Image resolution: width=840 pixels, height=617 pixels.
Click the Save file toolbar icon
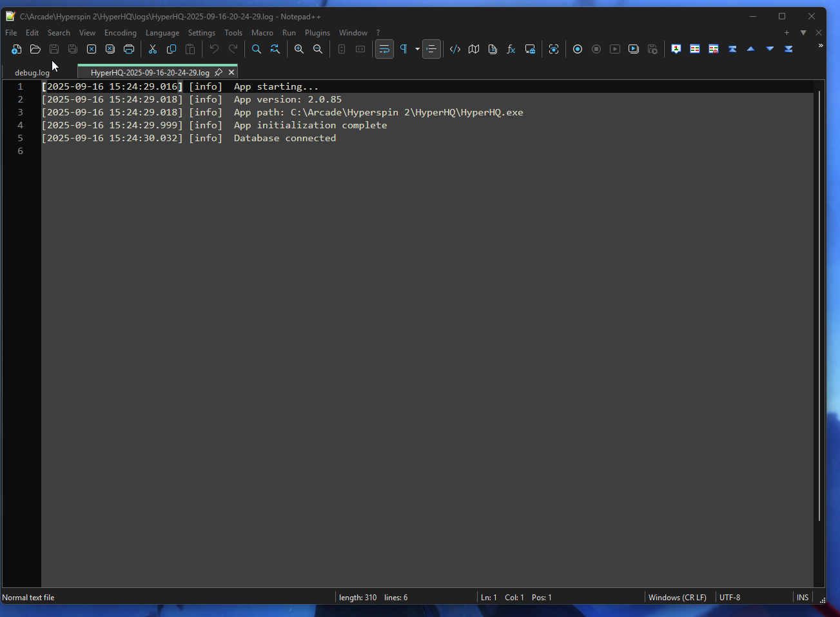[x=54, y=49]
